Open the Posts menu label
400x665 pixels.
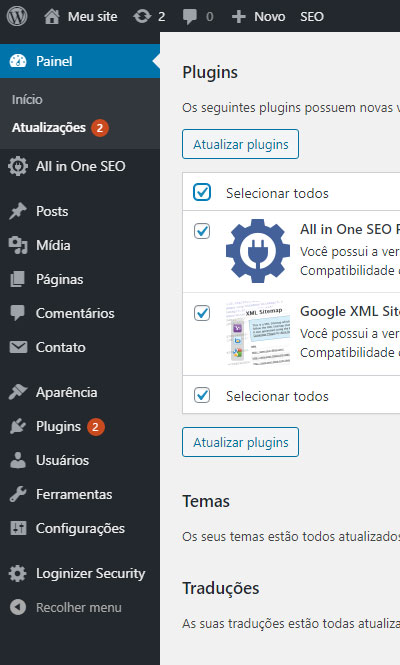tap(52, 211)
